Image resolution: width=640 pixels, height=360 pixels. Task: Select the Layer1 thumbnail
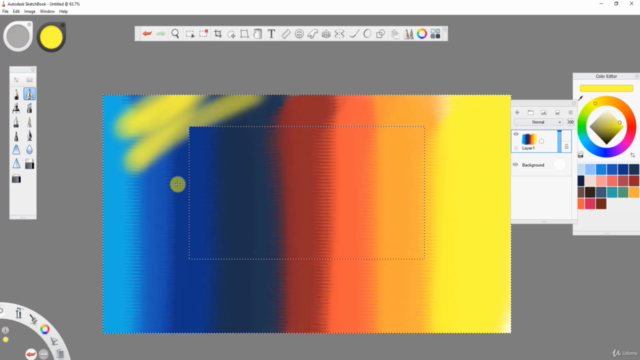[x=529, y=139]
